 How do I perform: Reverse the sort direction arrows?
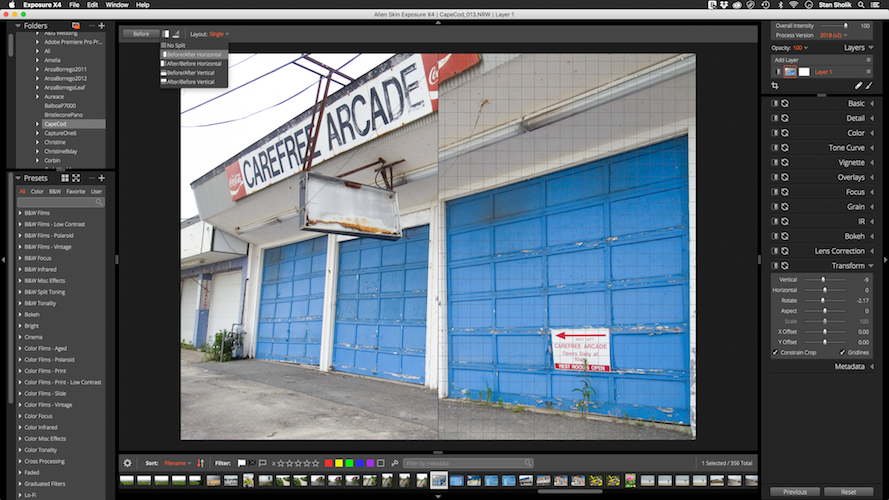coord(200,463)
